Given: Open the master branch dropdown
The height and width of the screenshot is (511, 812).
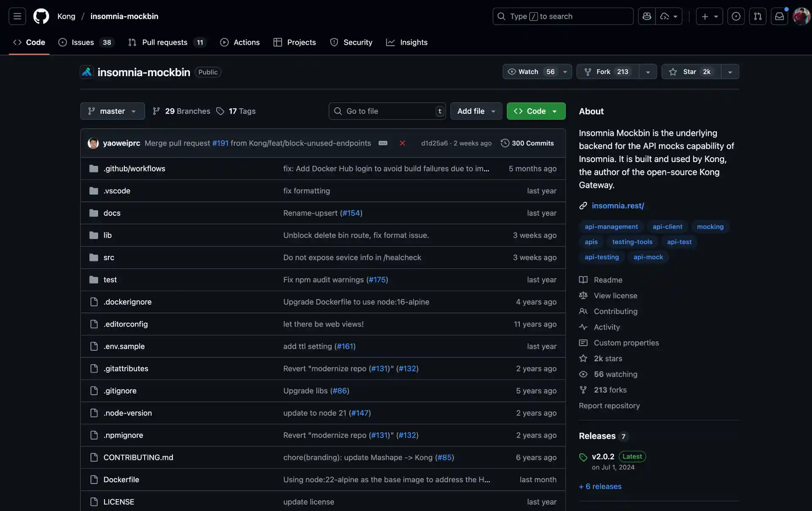Looking at the screenshot, I should pyautogui.click(x=112, y=111).
